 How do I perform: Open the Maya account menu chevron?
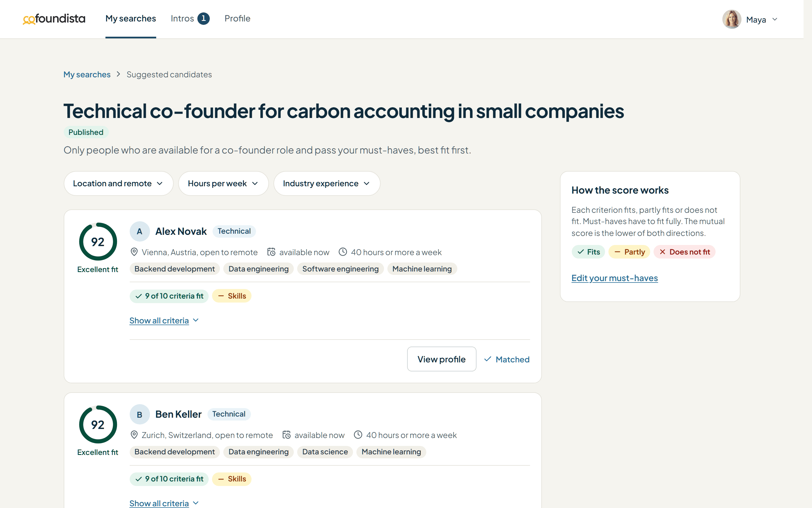(x=775, y=19)
